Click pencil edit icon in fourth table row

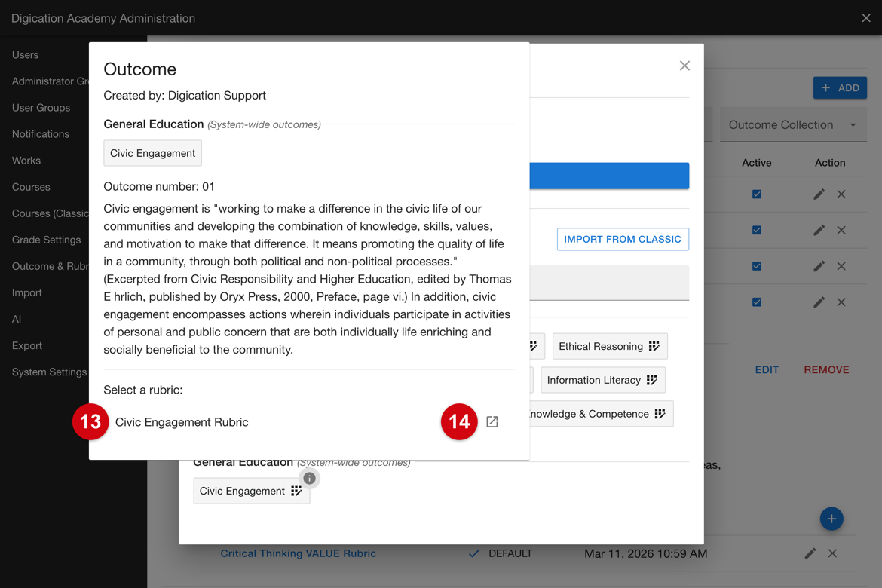[819, 302]
